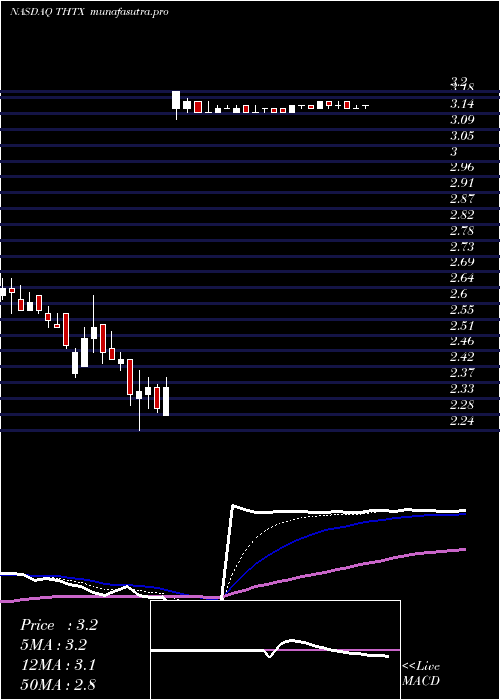The height and width of the screenshot is (700, 500).
Task: Click the 2.96 price axis label
Action: (x=462, y=167)
